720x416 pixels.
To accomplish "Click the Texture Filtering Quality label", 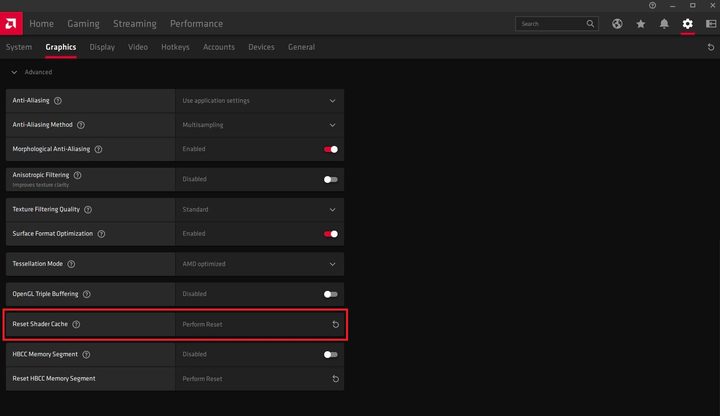I will (x=46, y=209).
